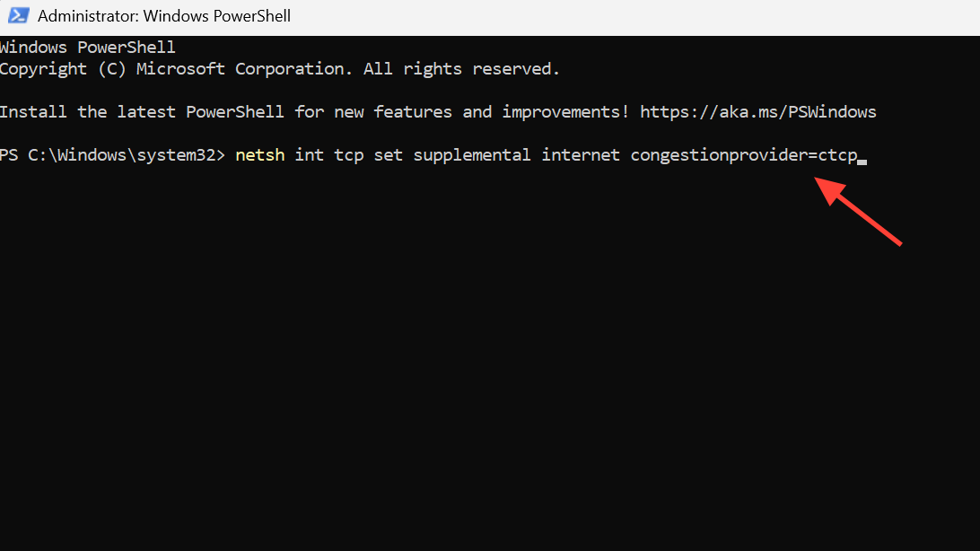Click 'Install the latest PowerShell' text

[142, 112]
